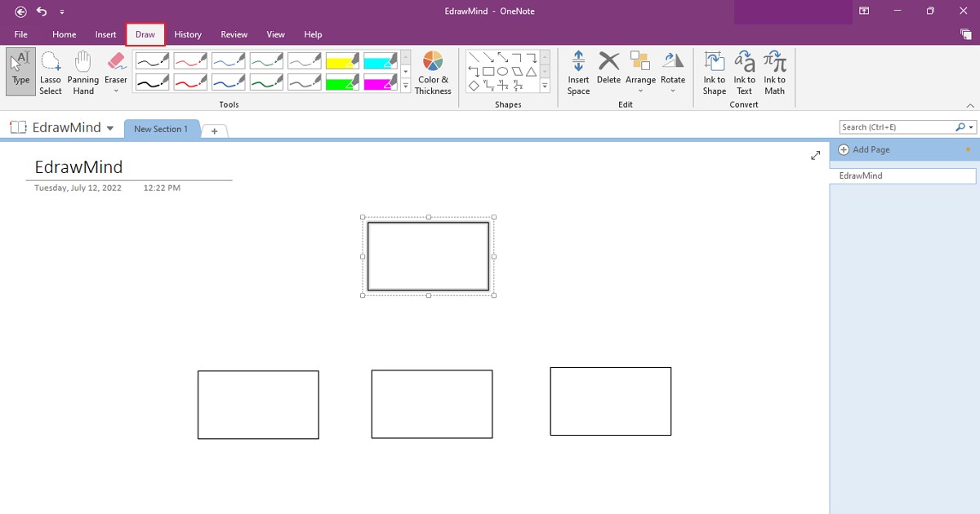Pick the double arrow shape

pyautogui.click(x=503, y=58)
